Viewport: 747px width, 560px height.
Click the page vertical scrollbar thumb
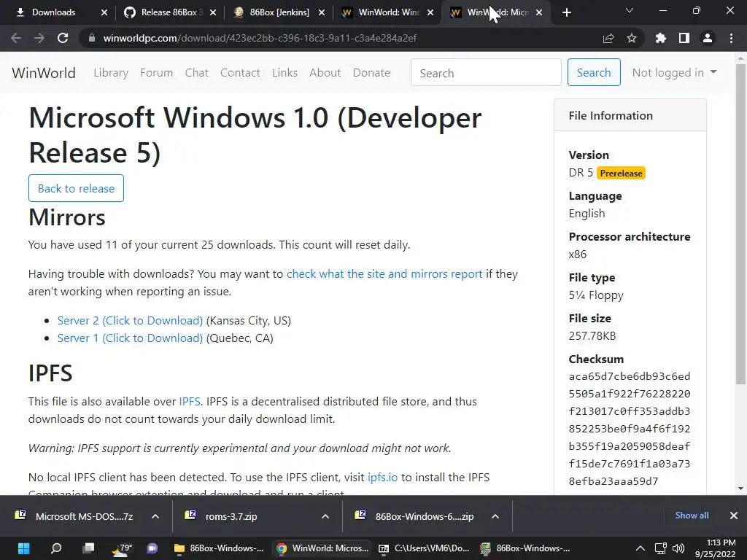[740, 224]
